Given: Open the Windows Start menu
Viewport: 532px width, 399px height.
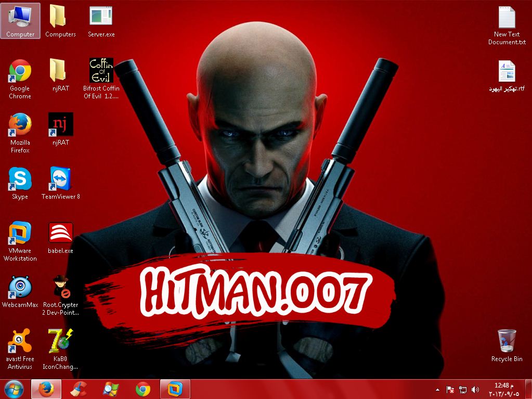Looking at the screenshot, I should tap(14, 389).
